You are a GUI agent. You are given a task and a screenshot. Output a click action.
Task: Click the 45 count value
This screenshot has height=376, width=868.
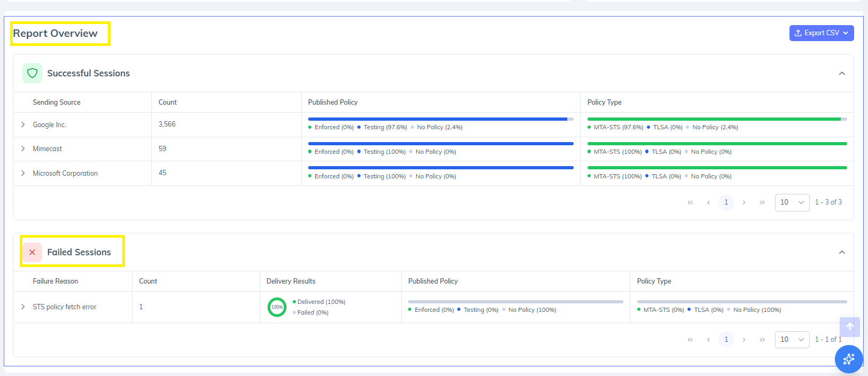point(162,173)
